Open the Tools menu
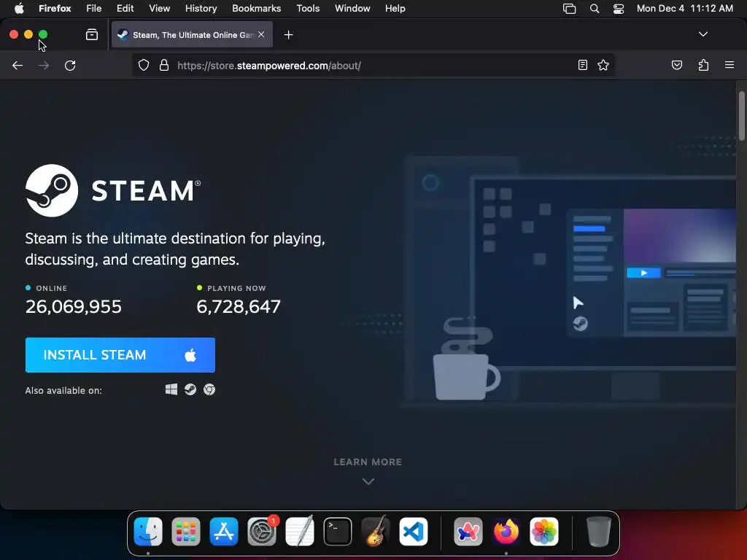Image resolution: width=747 pixels, height=560 pixels. click(308, 8)
